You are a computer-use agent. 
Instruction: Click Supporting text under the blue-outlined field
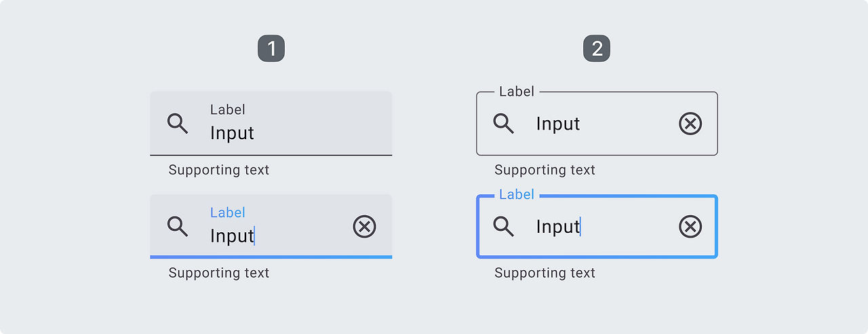pyautogui.click(x=545, y=273)
